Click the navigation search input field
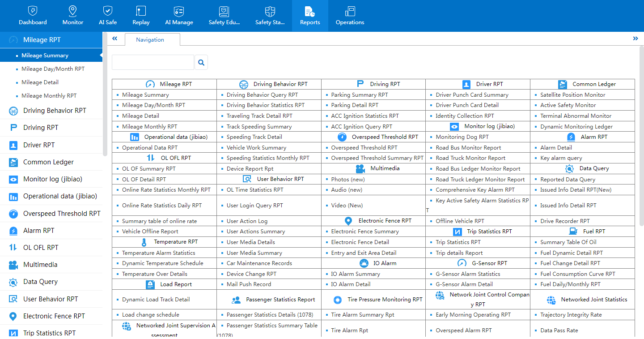Image resolution: width=644 pixels, height=339 pixels. [153, 63]
